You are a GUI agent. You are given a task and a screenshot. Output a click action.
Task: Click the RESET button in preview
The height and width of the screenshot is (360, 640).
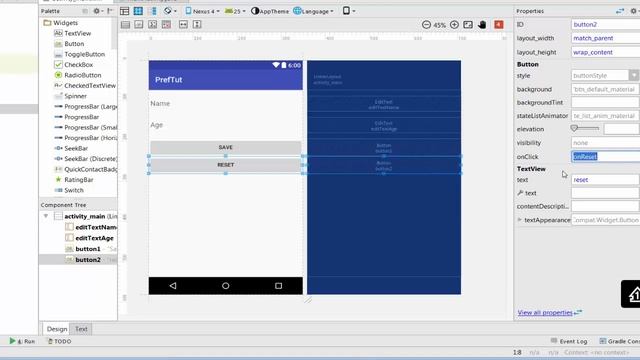[x=226, y=165]
